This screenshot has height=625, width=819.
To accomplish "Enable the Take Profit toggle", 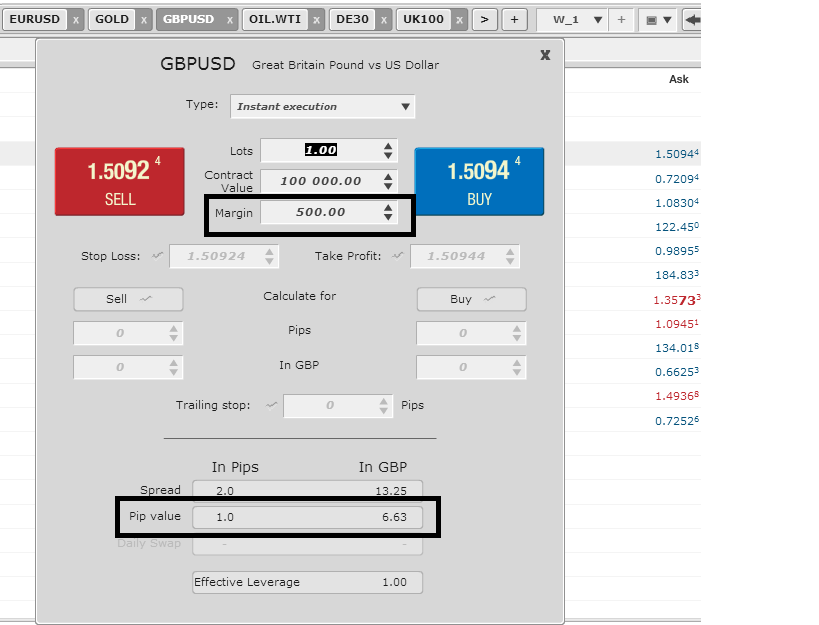I will tap(398, 256).
